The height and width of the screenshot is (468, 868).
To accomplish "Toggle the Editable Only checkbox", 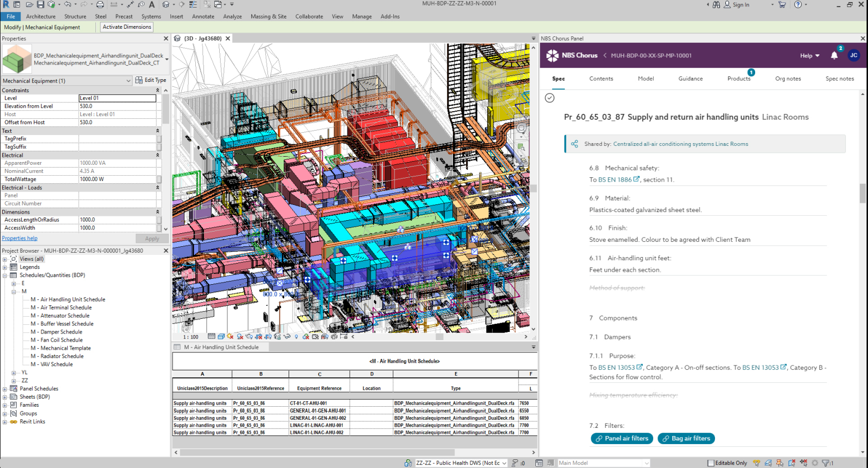I will tap(711, 463).
